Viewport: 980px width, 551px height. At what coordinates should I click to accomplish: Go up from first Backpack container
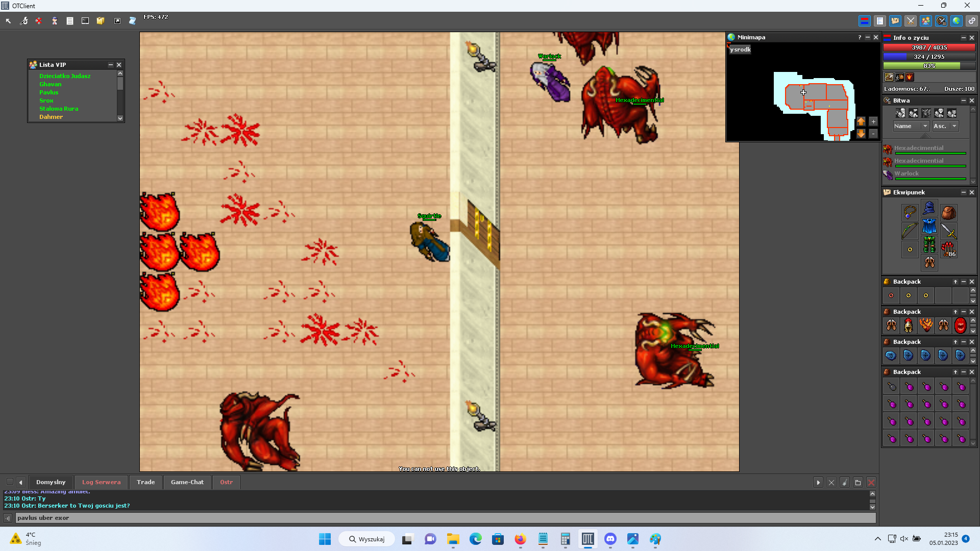point(955,282)
